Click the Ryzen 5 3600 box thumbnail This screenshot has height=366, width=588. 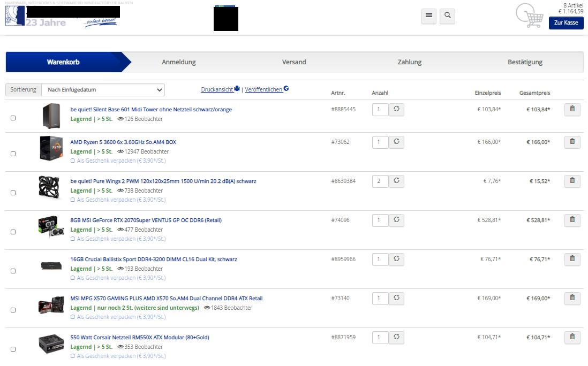coord(51,148)
